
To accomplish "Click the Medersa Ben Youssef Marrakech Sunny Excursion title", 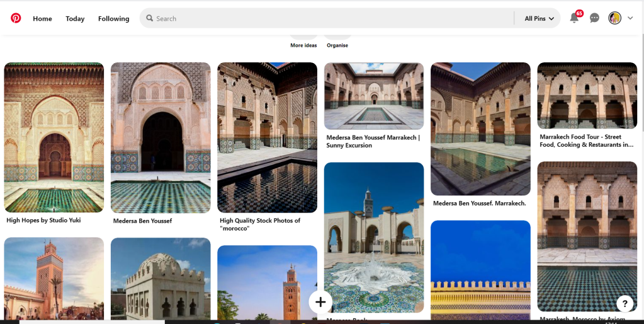I will pos(373,141).
